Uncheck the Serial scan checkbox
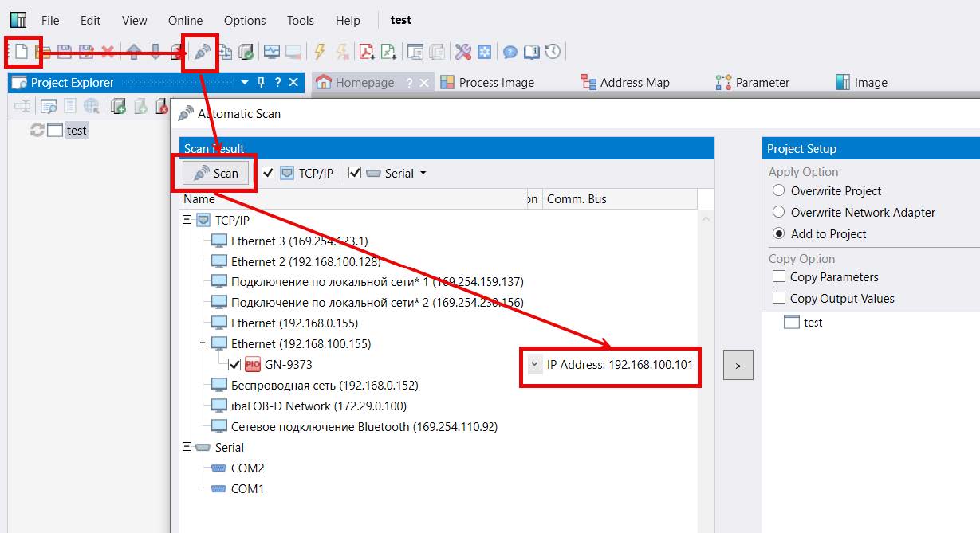 coord(355,173)
